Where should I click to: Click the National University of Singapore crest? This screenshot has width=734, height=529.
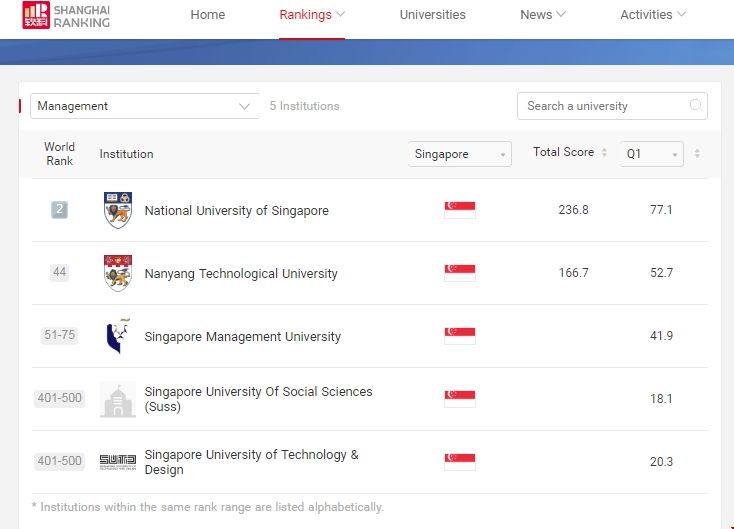(118, 210)
